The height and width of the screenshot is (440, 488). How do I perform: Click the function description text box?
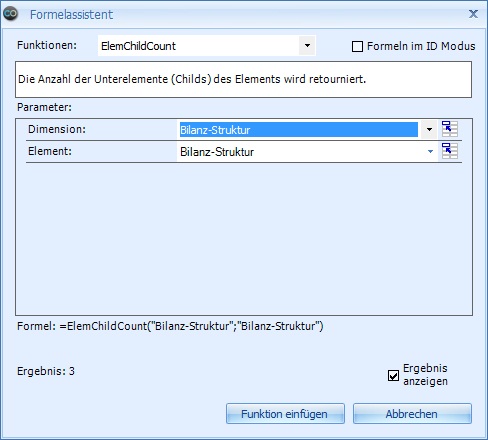tap(243, 79)
